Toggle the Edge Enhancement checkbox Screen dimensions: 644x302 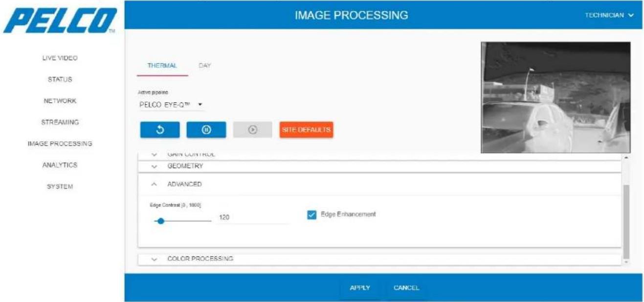click(311, 215)
